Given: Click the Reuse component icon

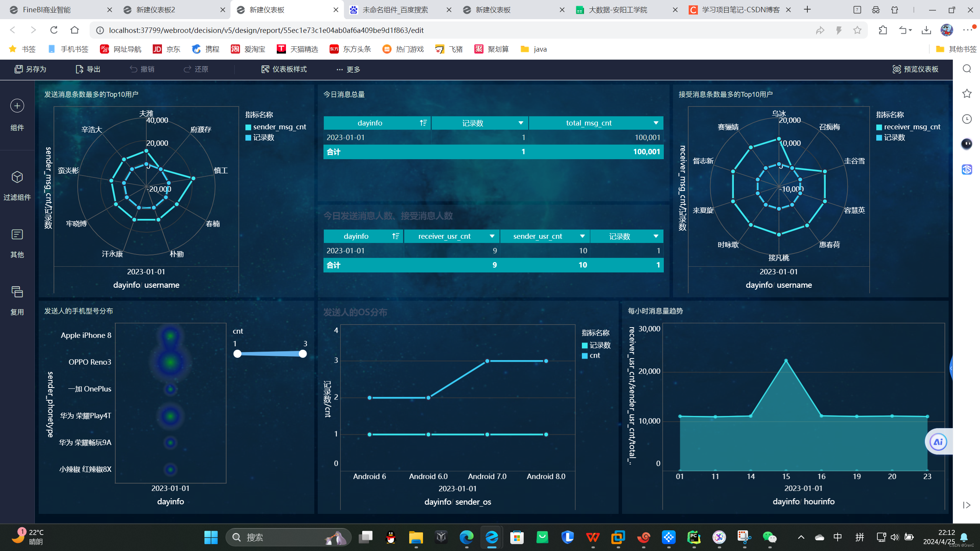Looking at the screenshot, I should (x=17, y=292).
